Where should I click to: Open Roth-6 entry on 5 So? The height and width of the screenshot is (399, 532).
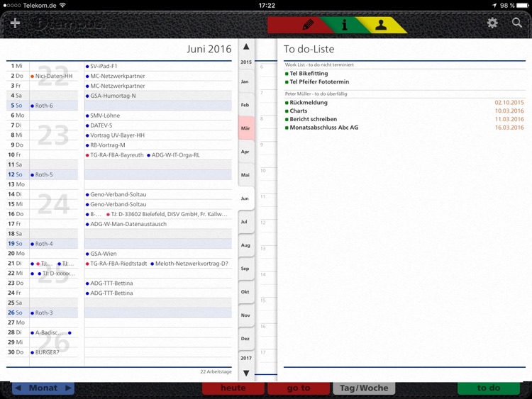coord(42,106)
